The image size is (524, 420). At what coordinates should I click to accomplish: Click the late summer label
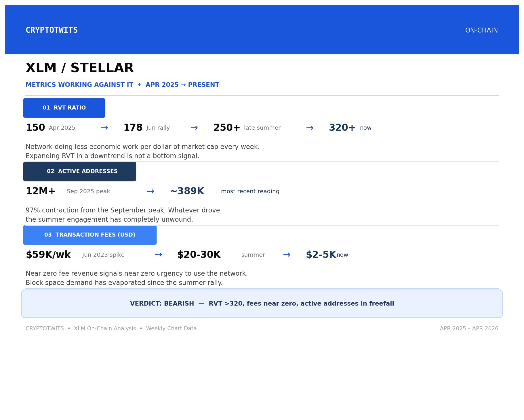pos(262,128)
